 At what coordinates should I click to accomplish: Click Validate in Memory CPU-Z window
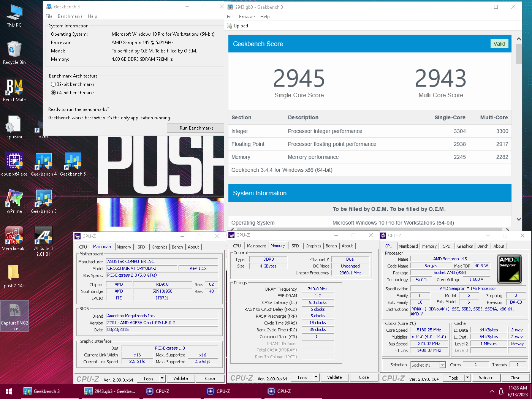(x=334, y=377)
